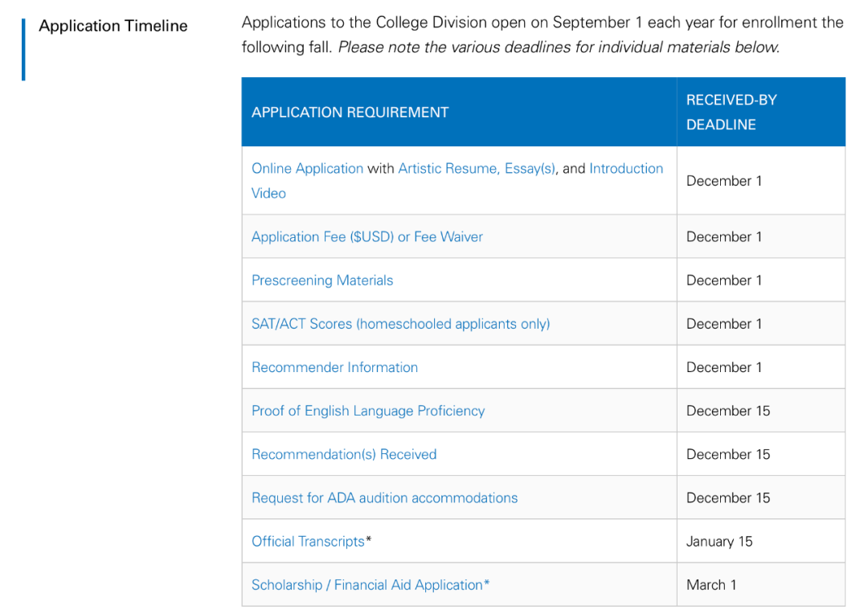This screenshot has width=868, height=610.
Task: Open Application Fee ($USD) or Fee Waiver
Action: click(367, 237)
